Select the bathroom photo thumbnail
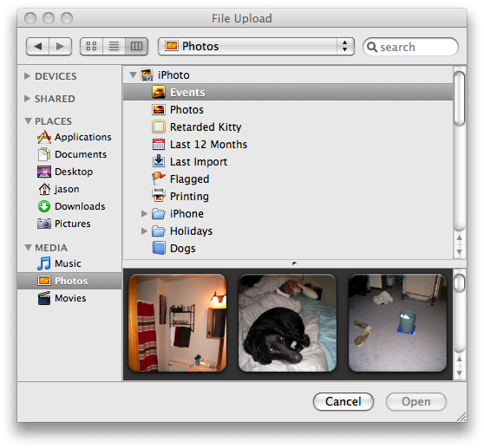The width and height of the screenshot is (484, 448). (178, 323)
